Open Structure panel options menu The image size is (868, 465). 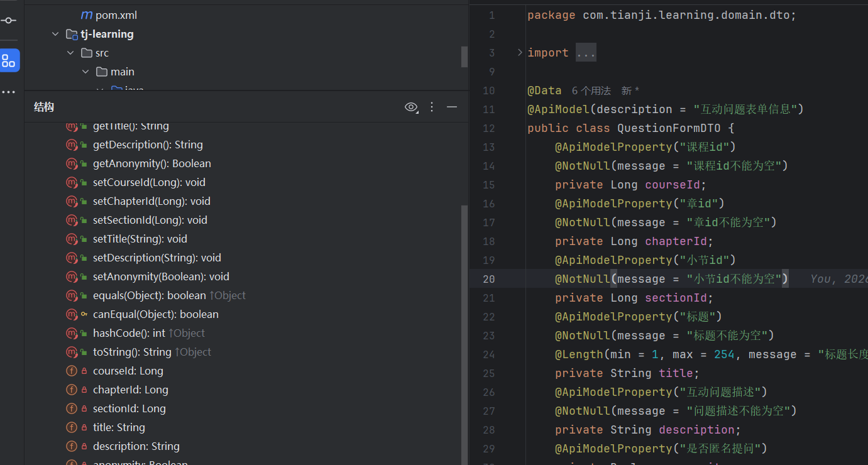pyautogui.click(x=432, y=107)
